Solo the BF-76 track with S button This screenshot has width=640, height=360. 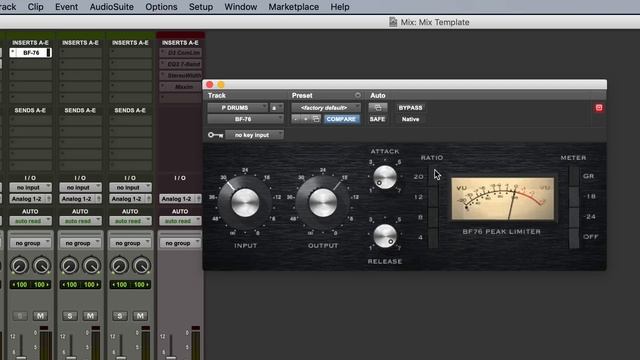(20, 316)
